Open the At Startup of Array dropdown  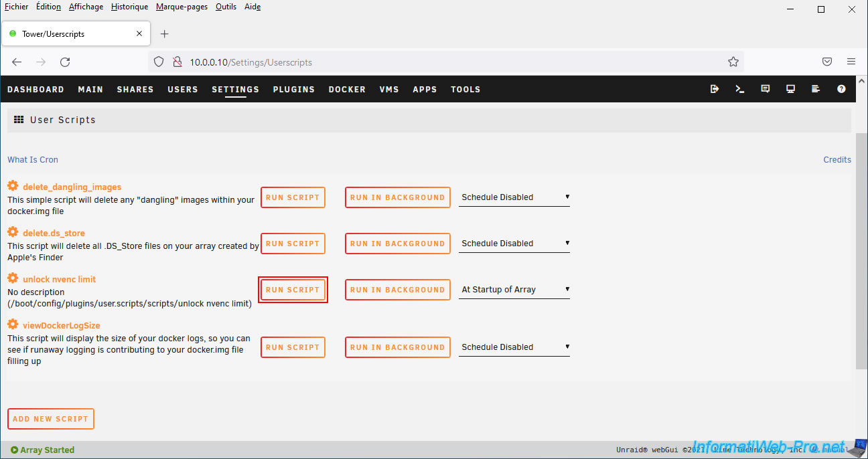pyautogui.click(x=514, y=290)
